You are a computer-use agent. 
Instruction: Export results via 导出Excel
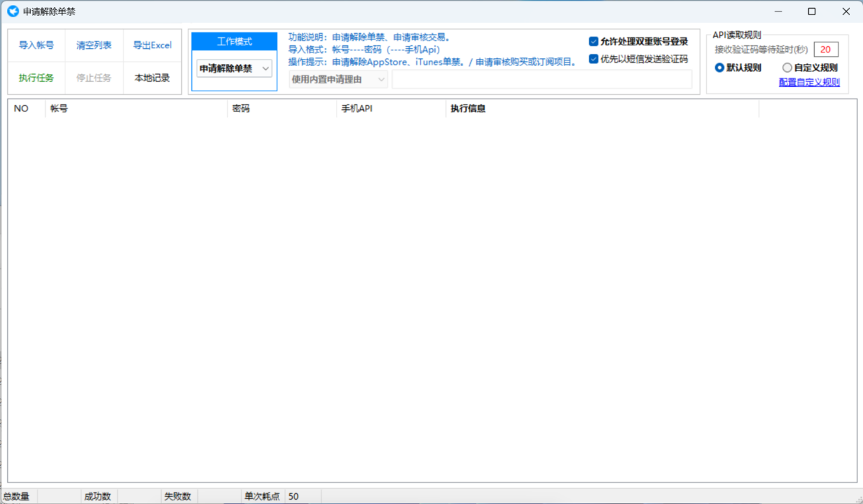pyautogui.click(x=152, y=45)
